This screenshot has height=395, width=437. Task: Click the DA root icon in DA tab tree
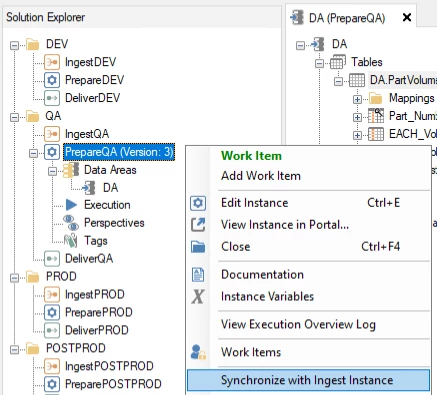pyautogui.click(x=318, y=44)
